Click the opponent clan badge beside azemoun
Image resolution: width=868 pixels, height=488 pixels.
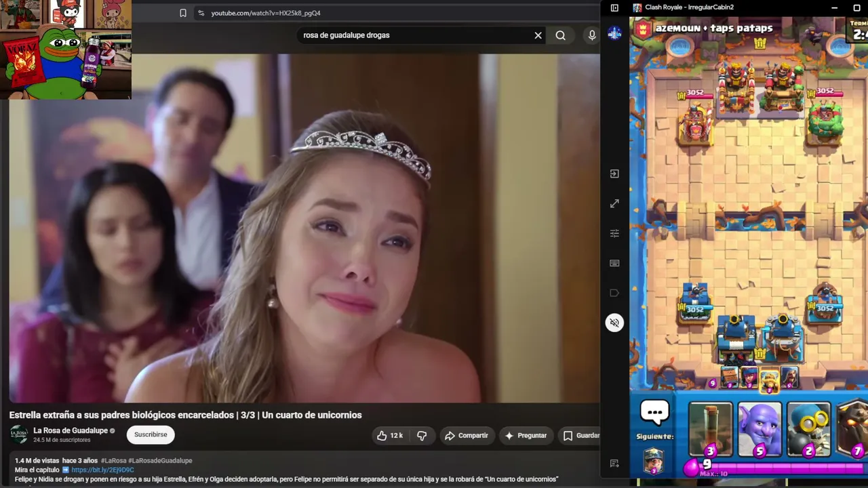coord(643,28)
